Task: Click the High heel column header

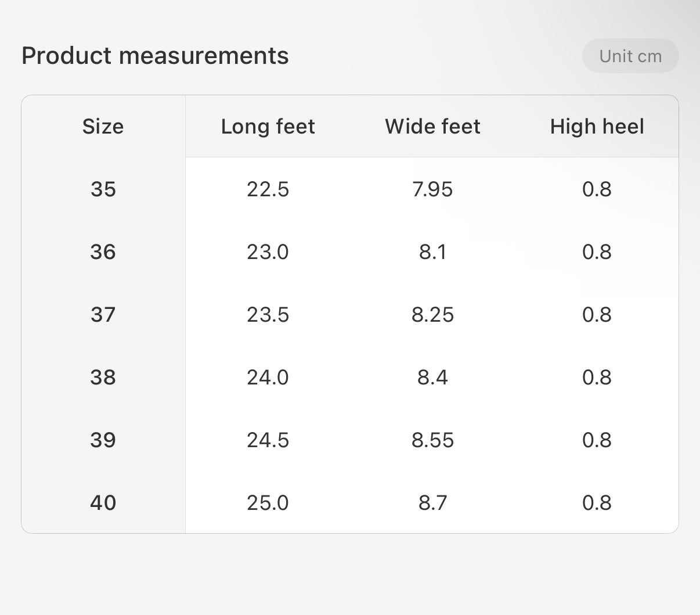Action: click(597, 127)
